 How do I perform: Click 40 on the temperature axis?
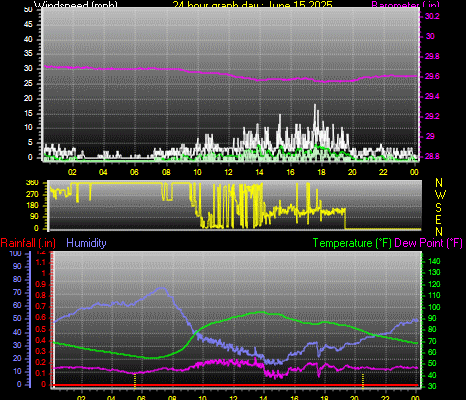click(432, 375)
